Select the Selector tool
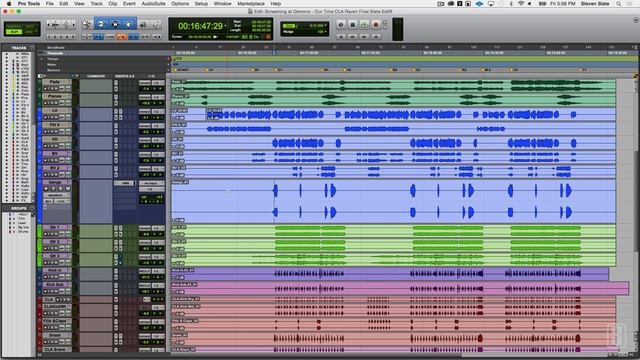Viewport: 640px width, 360px height. [x=115, y=24]
